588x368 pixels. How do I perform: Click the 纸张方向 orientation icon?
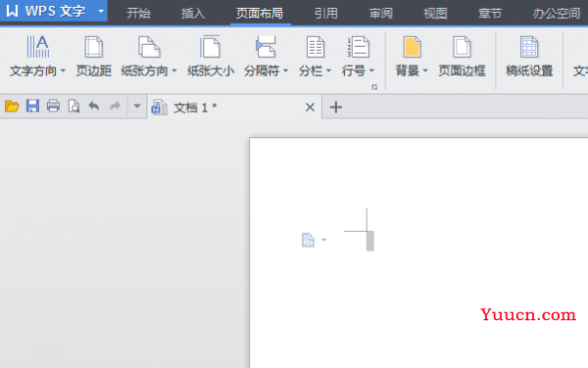(x=149, y=47)
